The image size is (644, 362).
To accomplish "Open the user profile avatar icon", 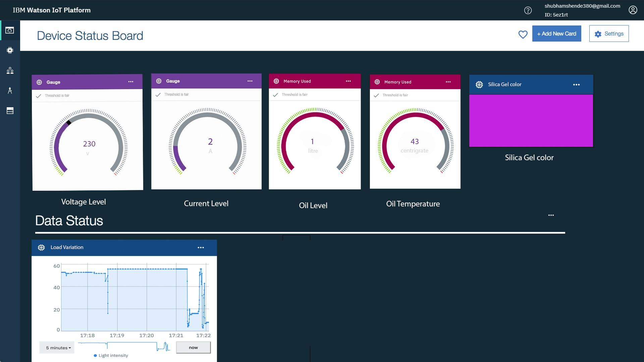I will (x=633, y=10).
